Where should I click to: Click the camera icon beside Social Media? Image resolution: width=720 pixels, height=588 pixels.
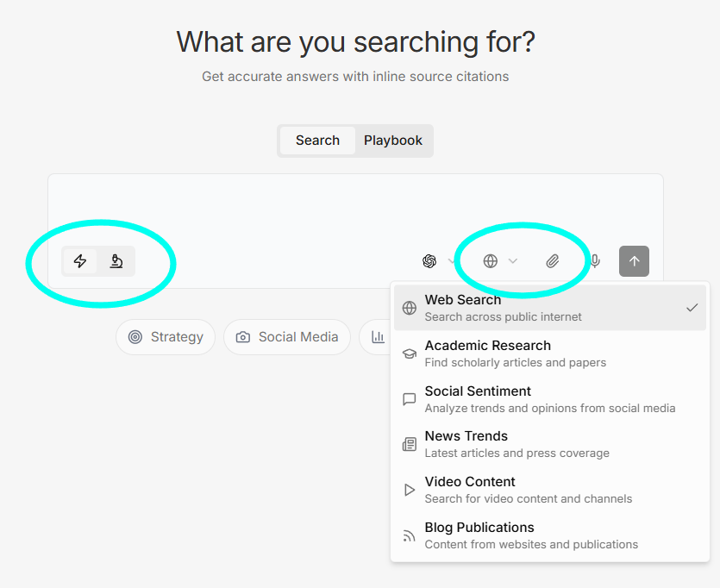[243, 337]
